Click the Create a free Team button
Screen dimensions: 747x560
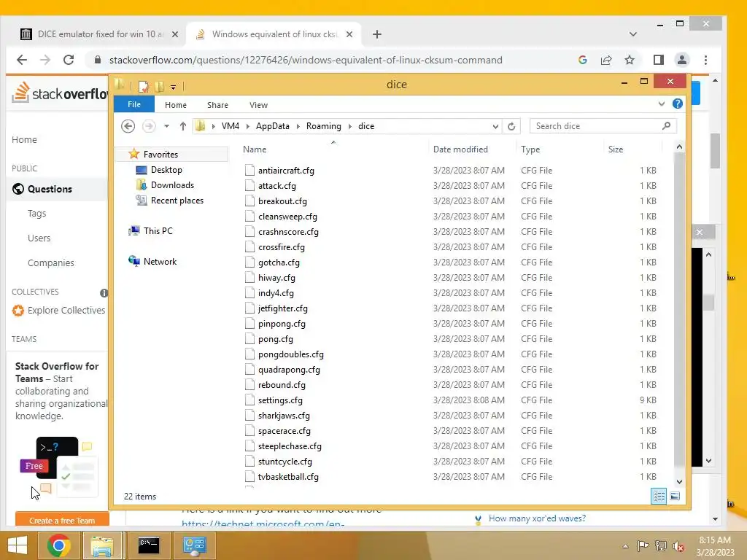pos(62,520)
